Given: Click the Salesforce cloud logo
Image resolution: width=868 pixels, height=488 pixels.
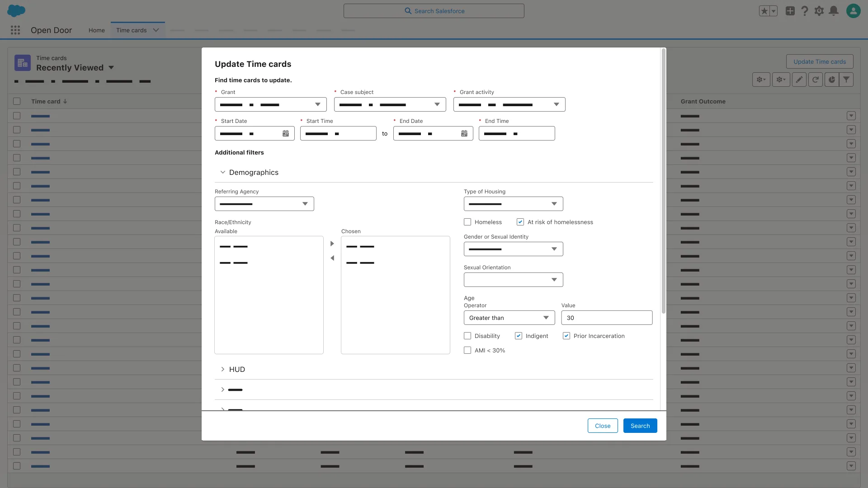Looking at the screenshot, I should [x=16, y=10].
